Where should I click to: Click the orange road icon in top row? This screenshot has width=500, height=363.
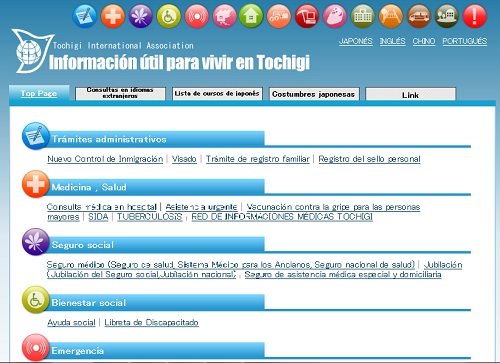pyautogui.click(x=391, y=16)
